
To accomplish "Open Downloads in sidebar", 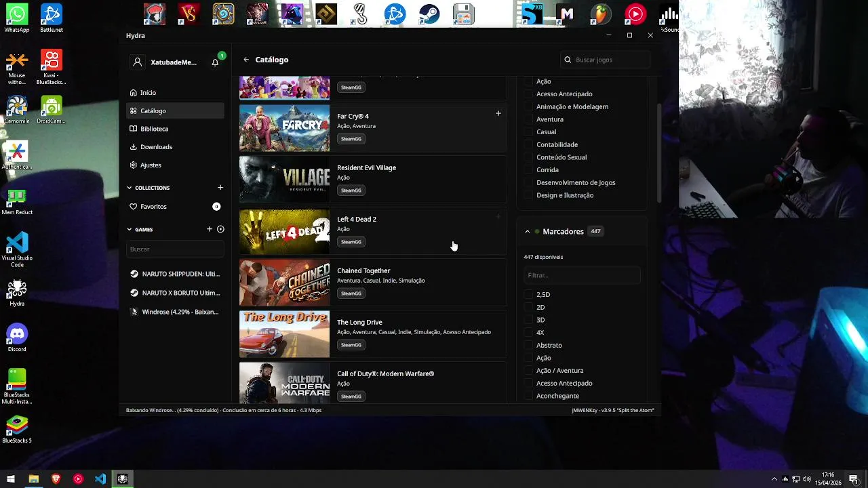I will (x=175, y=147).
